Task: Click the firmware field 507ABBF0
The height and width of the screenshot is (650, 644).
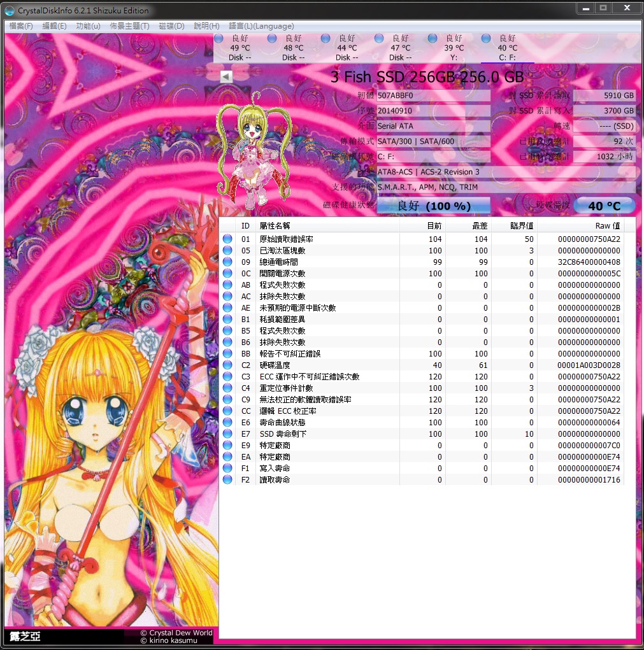Action: point(433,95)
